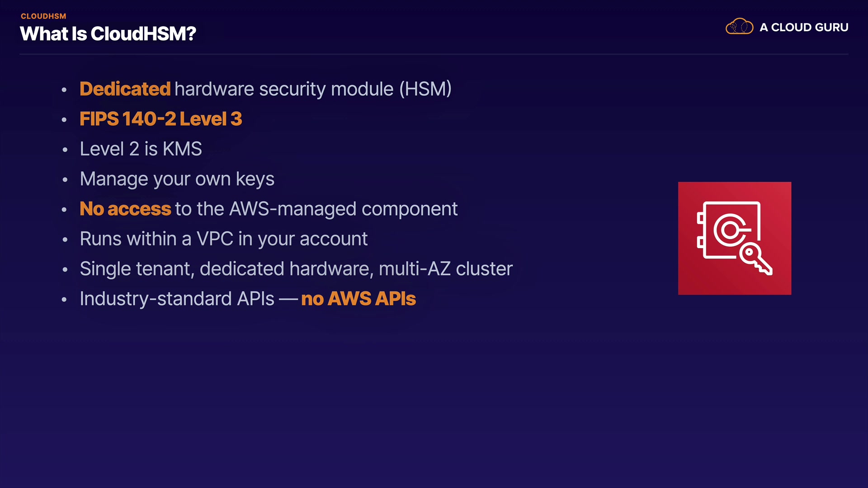Screen dimensions: 868x488
Task: Click the "Level 2 is KMS" line
Action: pyautogui.click(x=141, y=149)
